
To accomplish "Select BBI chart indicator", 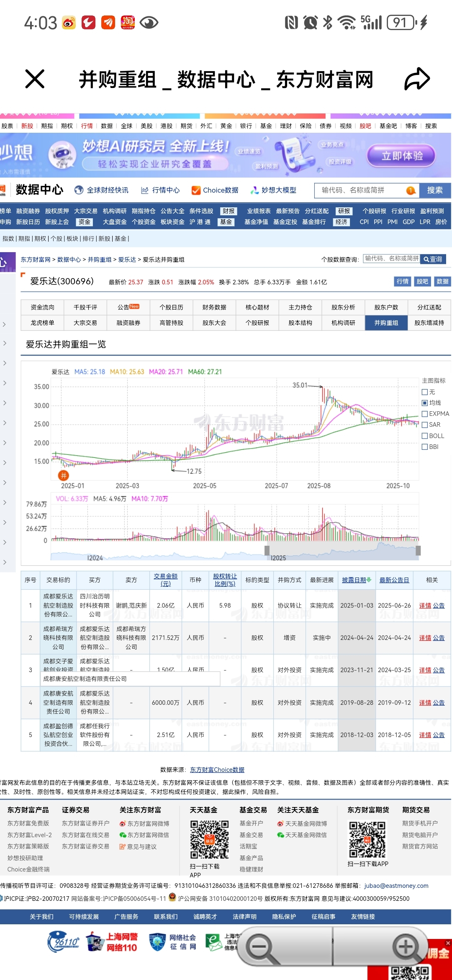I will tap(425, 447).
